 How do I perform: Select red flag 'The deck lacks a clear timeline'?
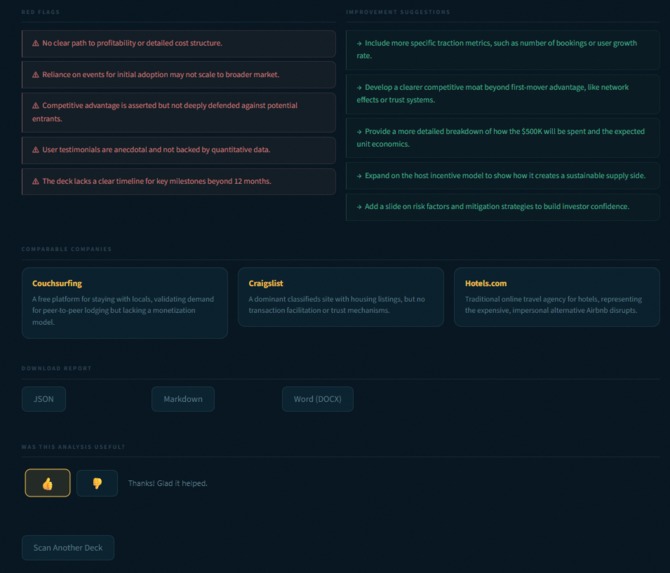[x=156, y=181]
